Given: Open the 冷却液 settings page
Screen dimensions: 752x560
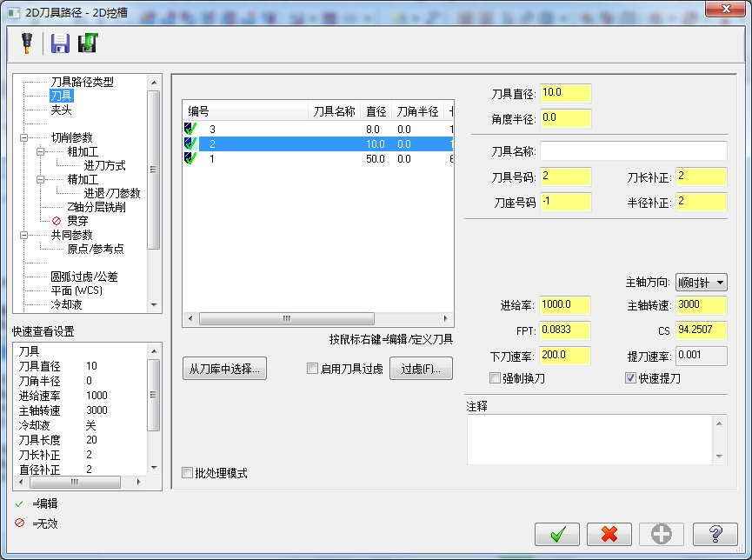Looking at the screenshot, I should point(69,303).
